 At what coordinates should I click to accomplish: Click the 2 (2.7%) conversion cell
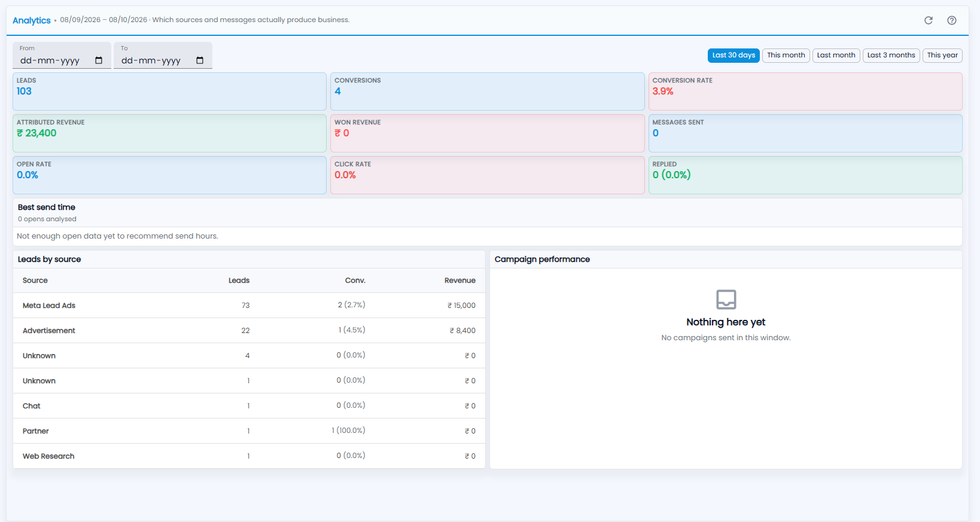click(x=351, y=305)
